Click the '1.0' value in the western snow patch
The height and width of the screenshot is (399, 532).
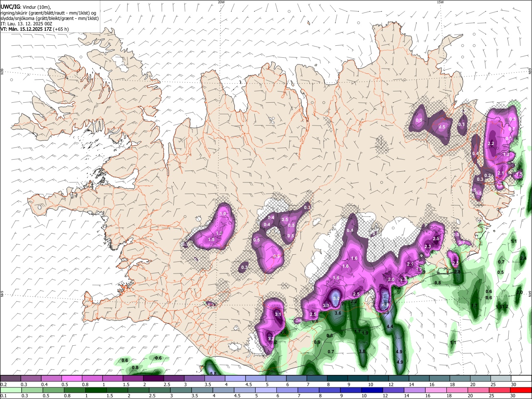click(223, 214)
